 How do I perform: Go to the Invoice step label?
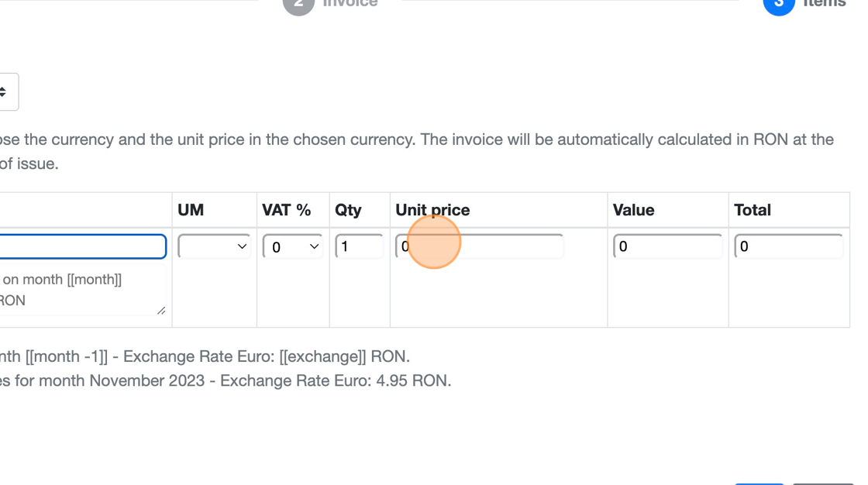350,4
